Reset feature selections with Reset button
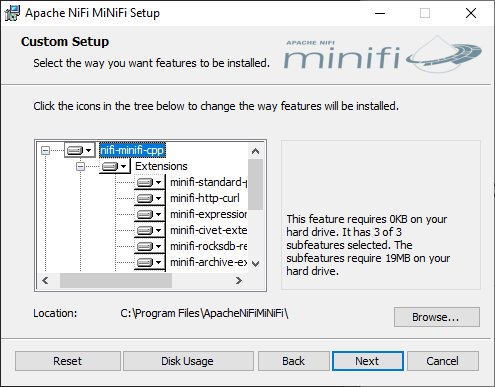The image size is (495, 387). tap(68, 361)
